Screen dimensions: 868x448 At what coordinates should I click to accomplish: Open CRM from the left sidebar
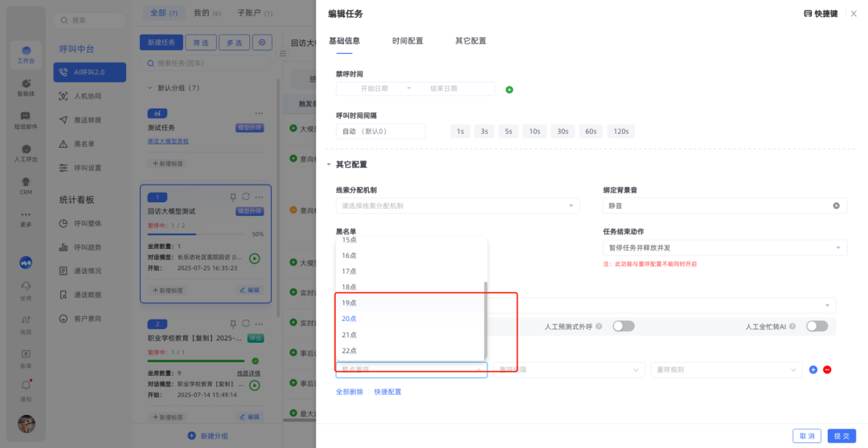pos(27,185)
